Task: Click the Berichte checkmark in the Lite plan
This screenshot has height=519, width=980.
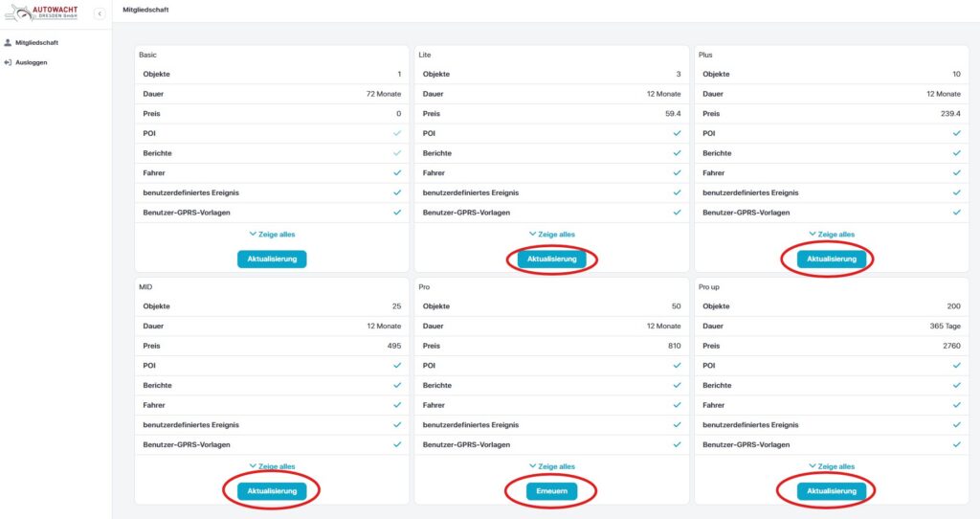Action: (677, 153)
